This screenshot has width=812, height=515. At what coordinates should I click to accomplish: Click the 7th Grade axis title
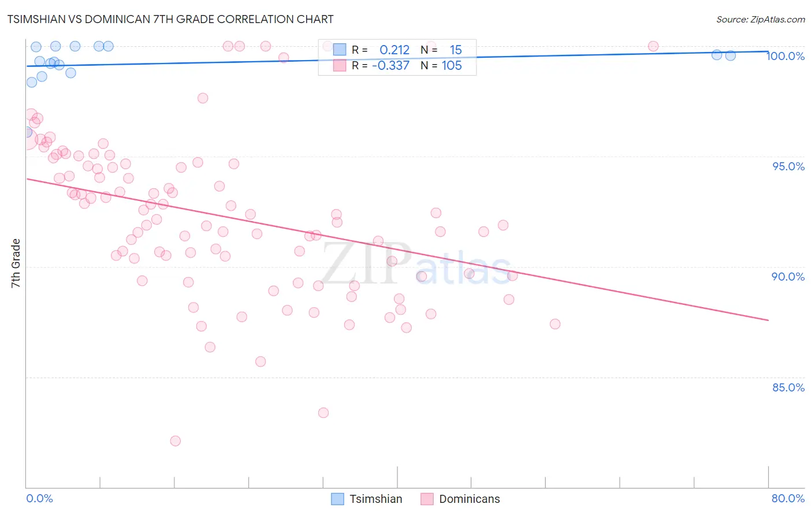(x=16, y=263)
